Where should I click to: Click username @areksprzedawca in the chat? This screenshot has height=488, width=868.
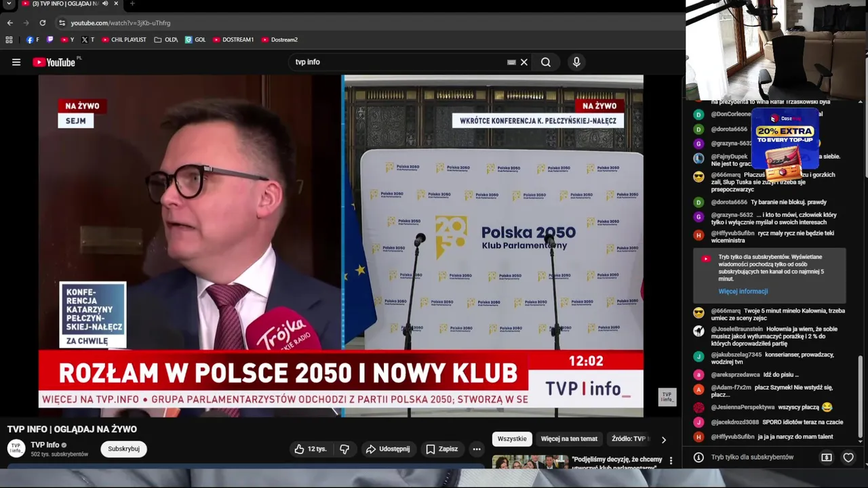pyautogui.click(x=736, y=375)
